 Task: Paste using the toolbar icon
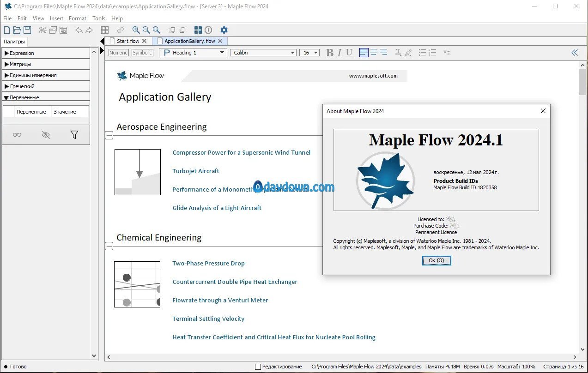(x=63, y=30)
